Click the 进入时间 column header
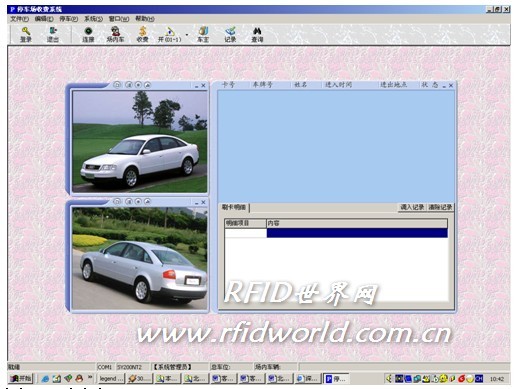 pyautogui.click(x=338, y=85)
